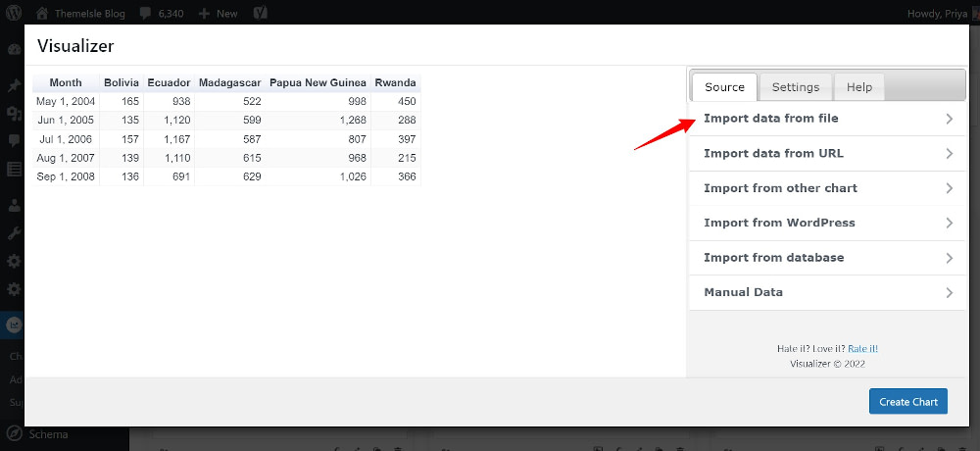Open the Tools wrench icon in sidebar
This screenshot has width=980, height=451.
click(x=14, y=233)
